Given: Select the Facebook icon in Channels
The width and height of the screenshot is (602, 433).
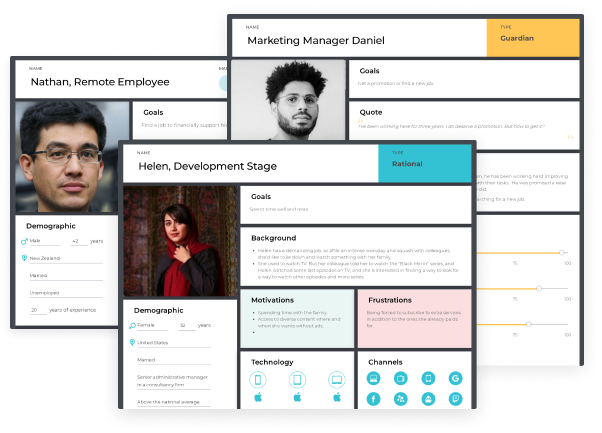Looking at the screenshot, I should pyautogui.click(x=373, y=398).
